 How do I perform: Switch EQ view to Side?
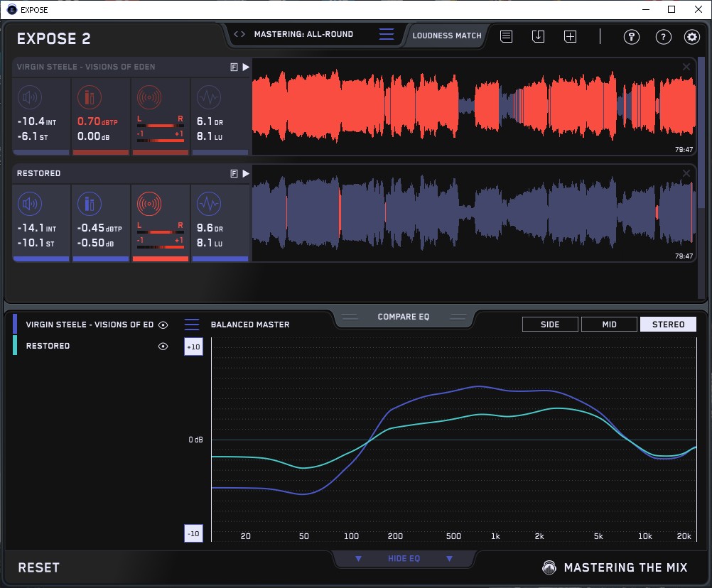coord(550,325)
